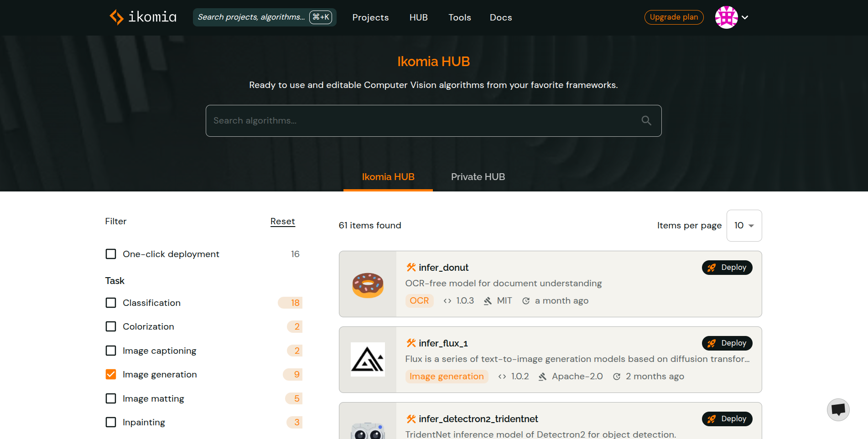
Task: Click the infer_donut description text
Action: [504, 284]
